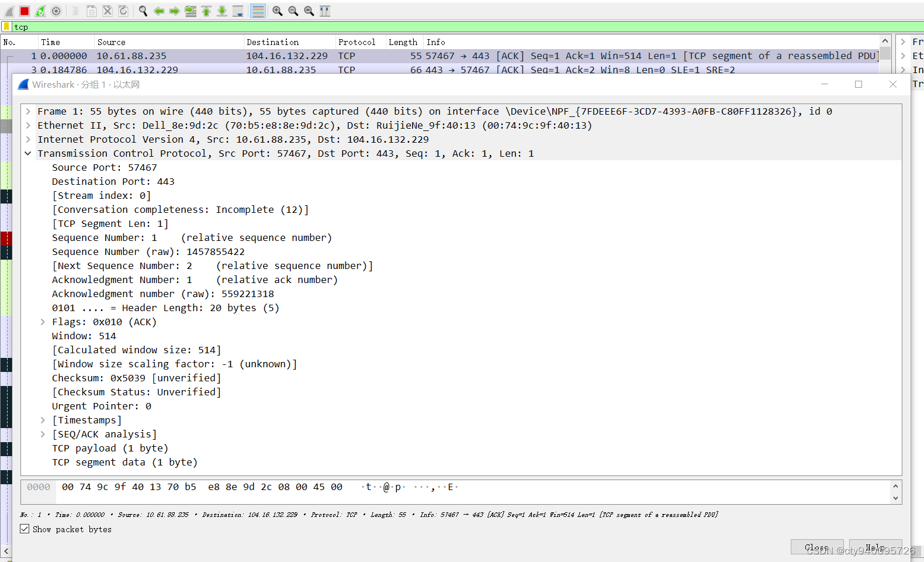The image size is (924, 562).
Task: Click the bytes pane scroll up arrow
Action: pos(895,486)
